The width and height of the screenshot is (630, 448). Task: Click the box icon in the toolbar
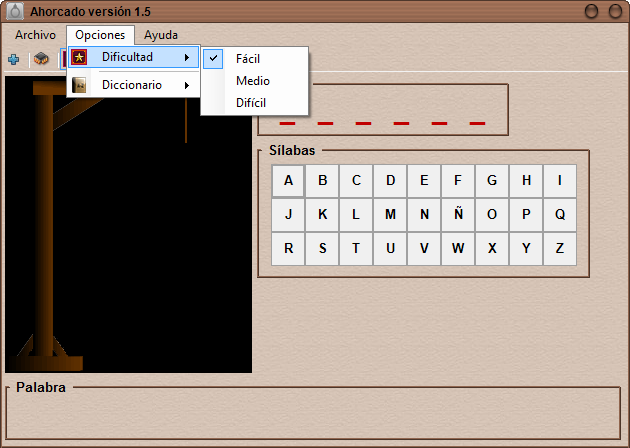[41, 59]
